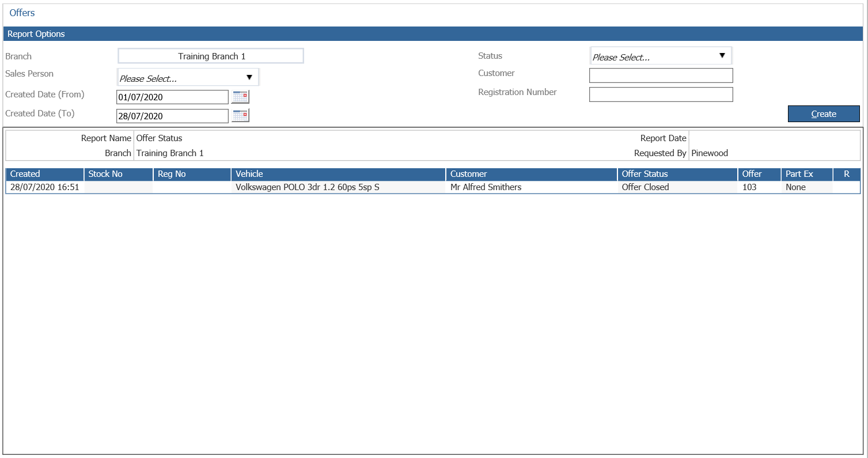The image size is (868, 458).
Task: Select the Volkswagen POLO 3dr vehicle cell
Action: (339, 187)
